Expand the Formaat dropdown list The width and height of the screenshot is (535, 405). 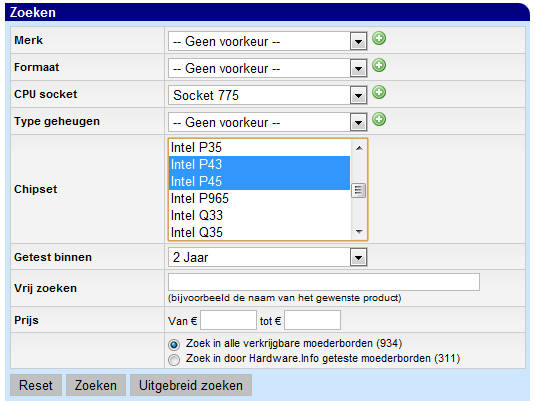tap(268, 68)
